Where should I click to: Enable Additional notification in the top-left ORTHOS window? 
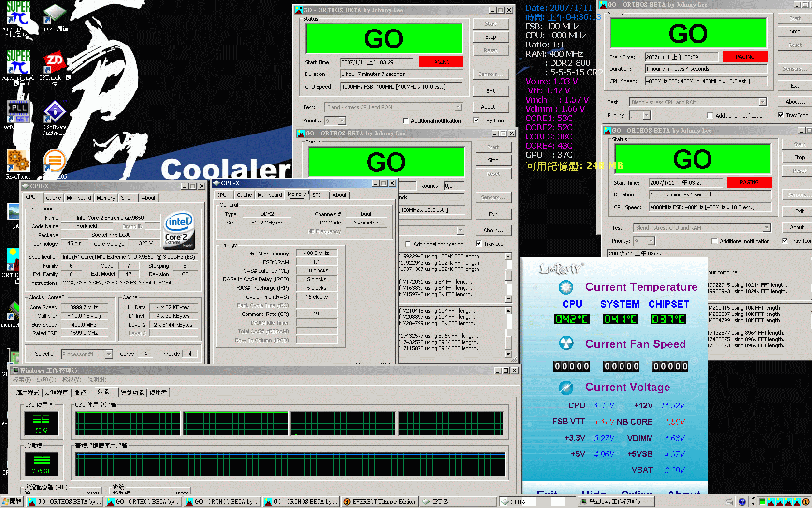click(x=406, y=121)
